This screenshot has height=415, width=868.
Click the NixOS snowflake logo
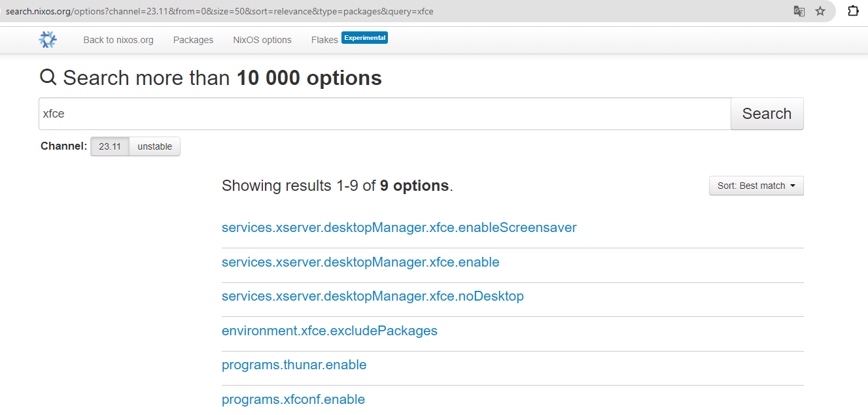(48, 40)
